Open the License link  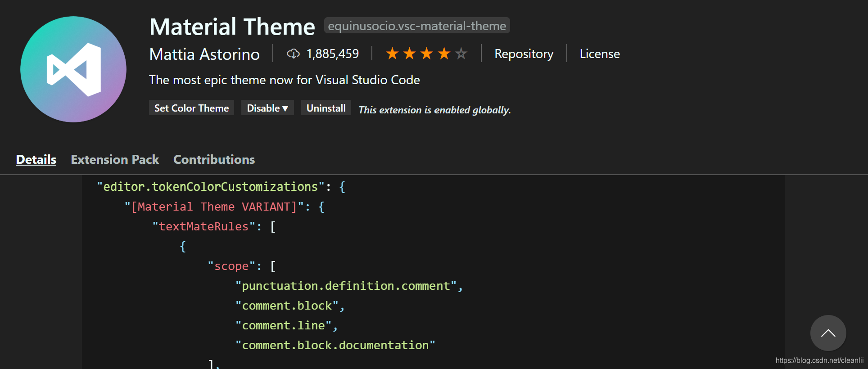coord(600,54)
